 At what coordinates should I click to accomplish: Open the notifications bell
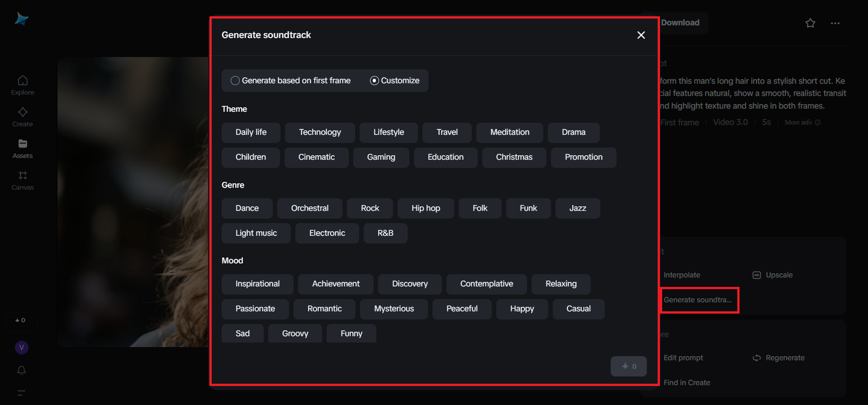(x=21, y=371)
